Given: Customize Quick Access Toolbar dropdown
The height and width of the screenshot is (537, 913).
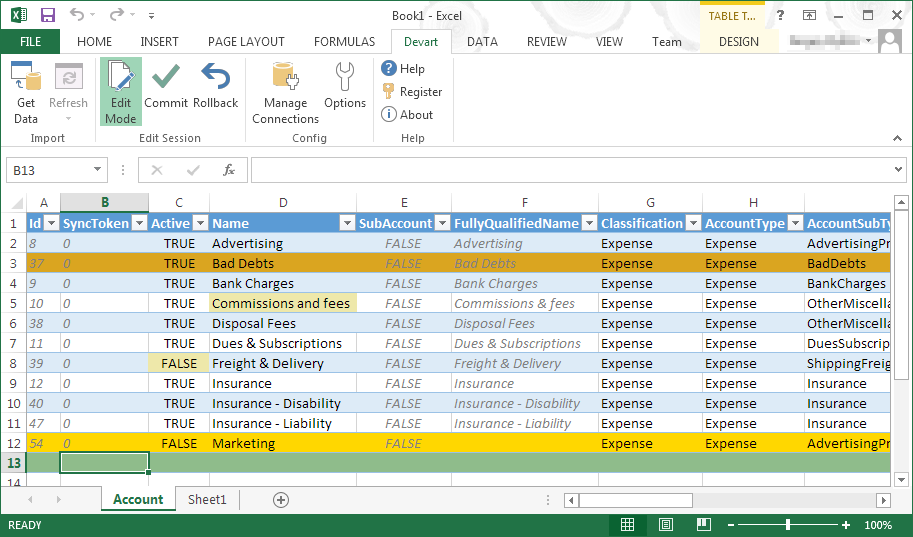Looking at the screenshot, I should [x=151, y=16].
